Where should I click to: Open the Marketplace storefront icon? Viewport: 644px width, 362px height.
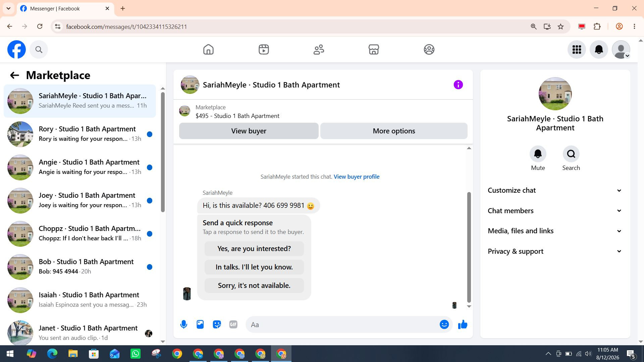pyautogui.click(x=374, y=50)
